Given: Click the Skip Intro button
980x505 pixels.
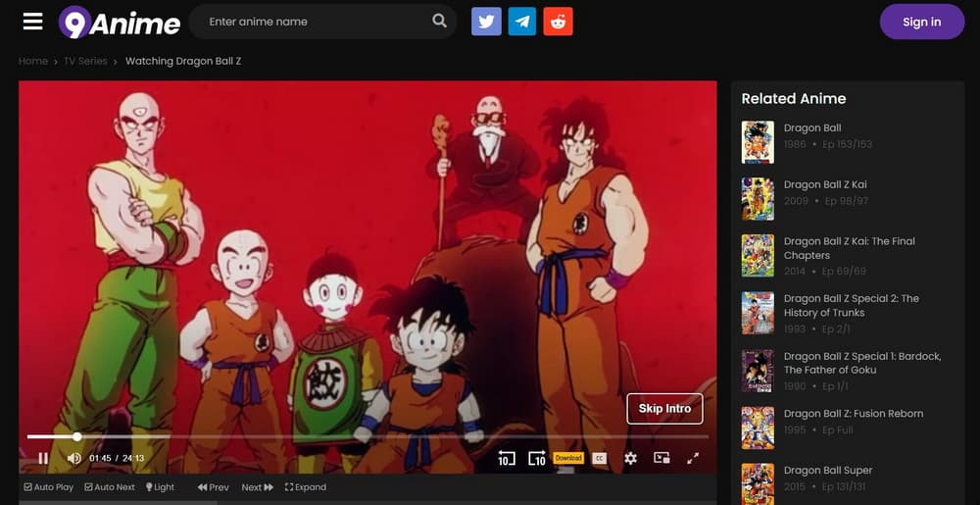Looking at the screenshot, I should pos(664,408).
